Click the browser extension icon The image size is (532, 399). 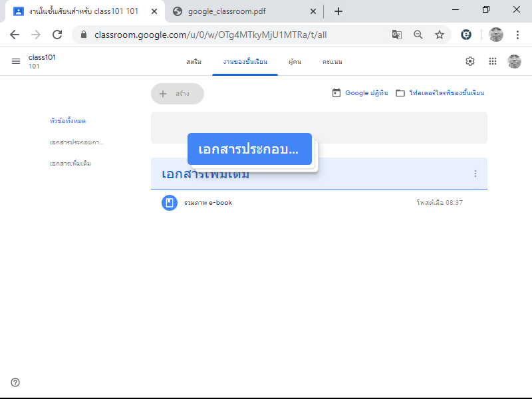tap(466, 35)
